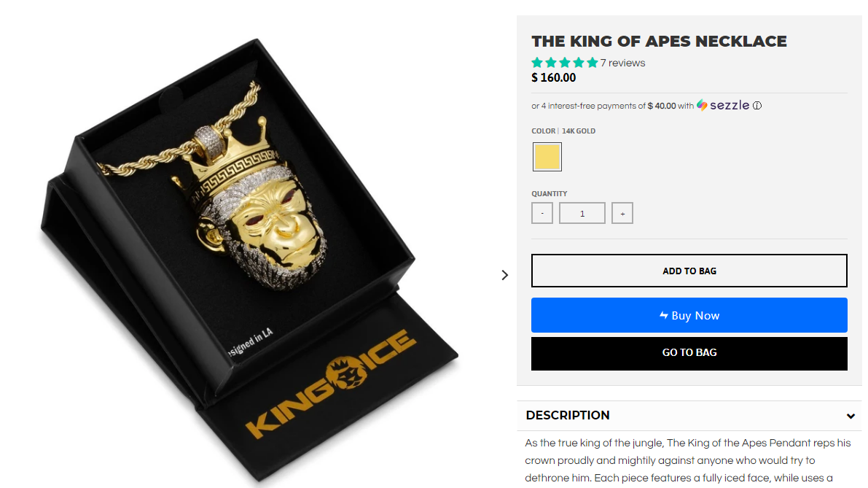Viewport: 868px width, 488px height.
Task: Click the Sezzle info circle icon
Action: [x=756, y=106]
